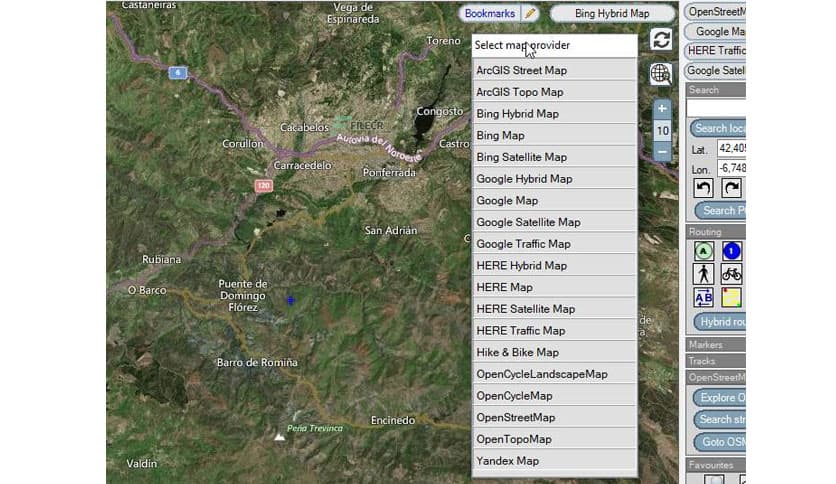Click the Lat. coordinate field
Image resolution: width=836 pixels, height=484 pixels.
[x=732, y=148]
